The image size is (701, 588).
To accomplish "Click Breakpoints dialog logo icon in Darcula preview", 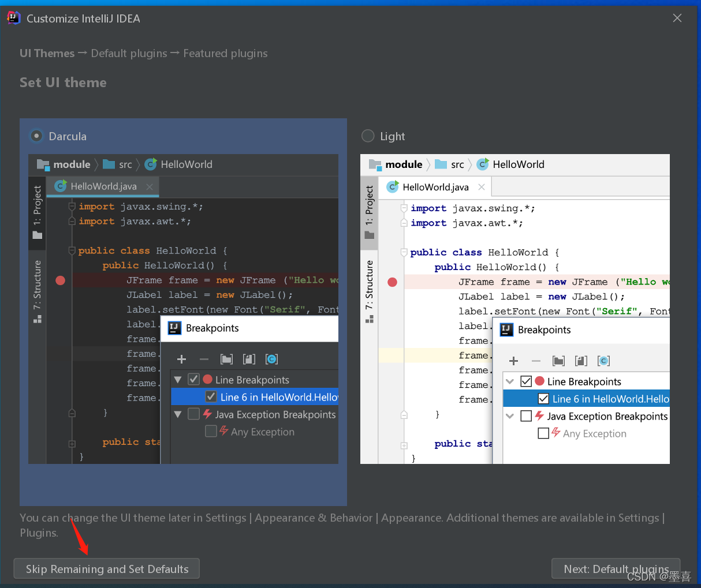I will pyautogui.click(x=174, y=328).
